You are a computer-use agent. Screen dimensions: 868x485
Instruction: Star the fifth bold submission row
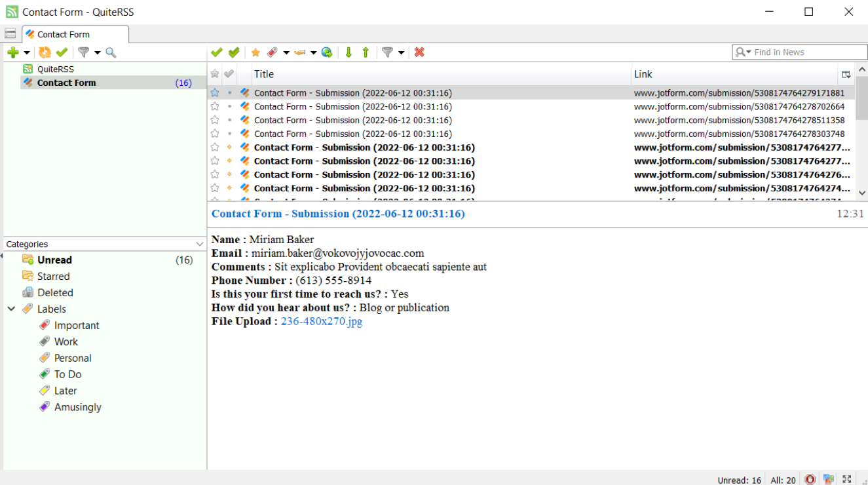point(215,147)
